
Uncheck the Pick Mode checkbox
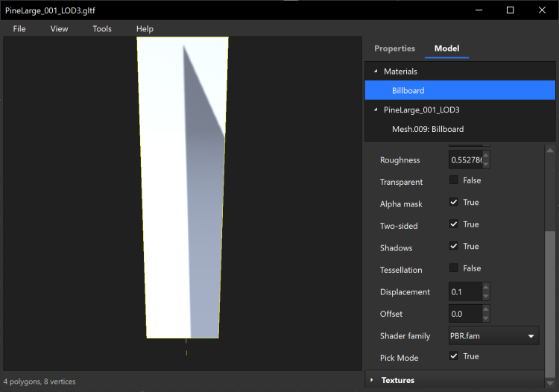[454, 357]
